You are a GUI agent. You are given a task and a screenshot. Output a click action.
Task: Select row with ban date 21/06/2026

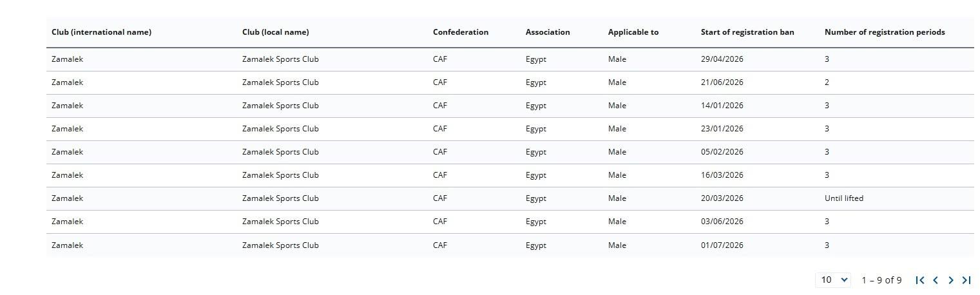coord(510,82)
